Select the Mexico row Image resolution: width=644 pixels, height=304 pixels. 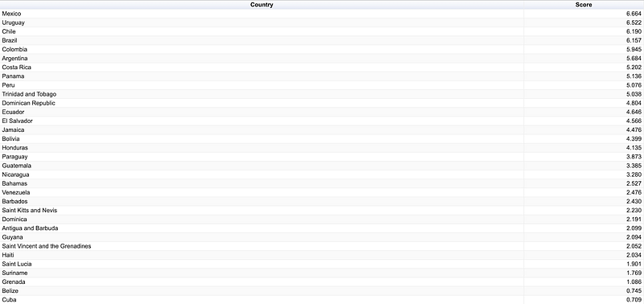coord(322,14)
